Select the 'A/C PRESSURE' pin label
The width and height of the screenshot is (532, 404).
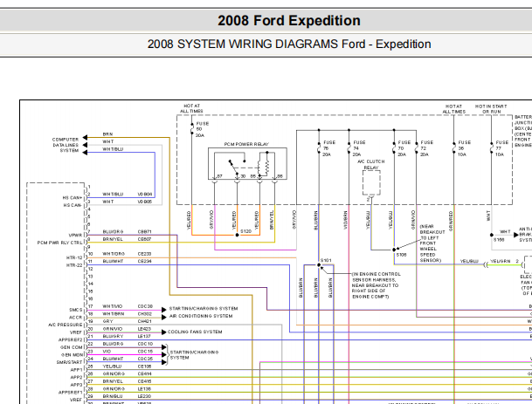(66, 325)
